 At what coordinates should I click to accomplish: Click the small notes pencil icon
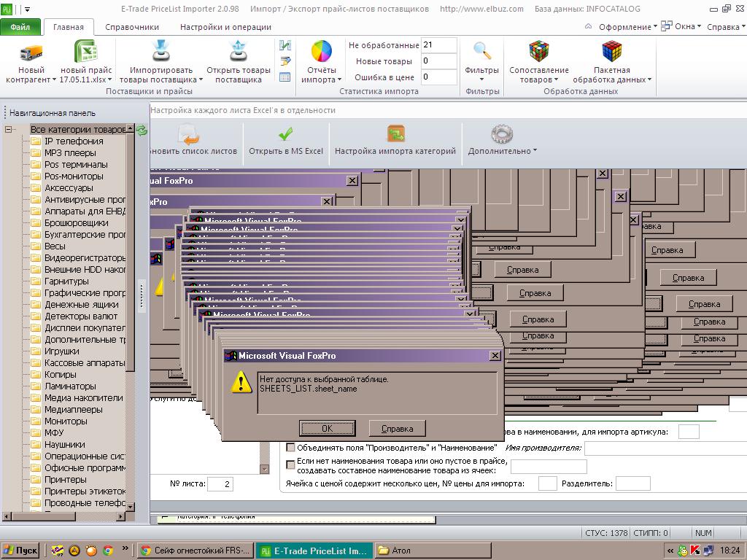click(x=285, y=61)
